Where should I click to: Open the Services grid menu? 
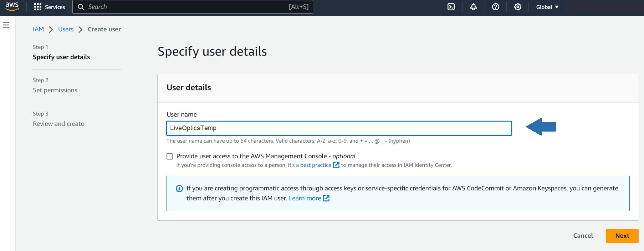38,7
